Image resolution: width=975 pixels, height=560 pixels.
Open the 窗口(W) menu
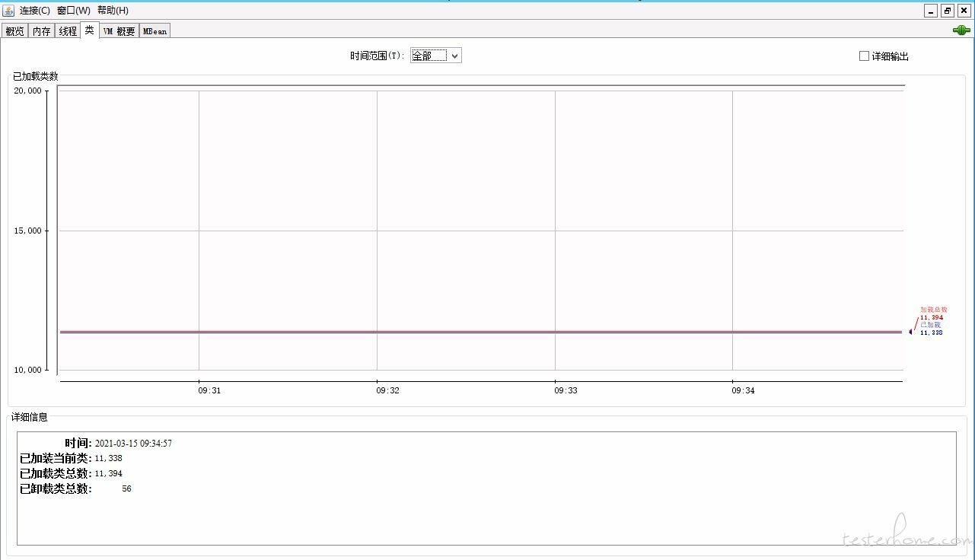point(74,11)
